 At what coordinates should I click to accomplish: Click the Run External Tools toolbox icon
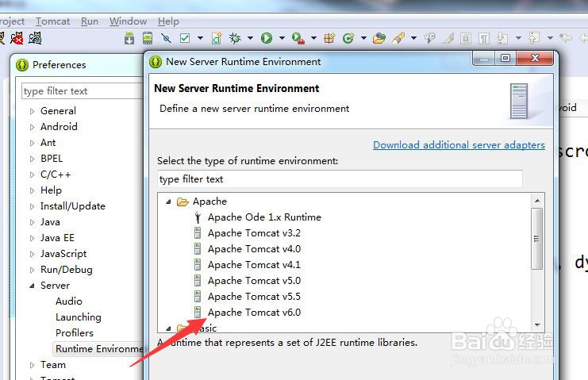click(x=298, y=39)
